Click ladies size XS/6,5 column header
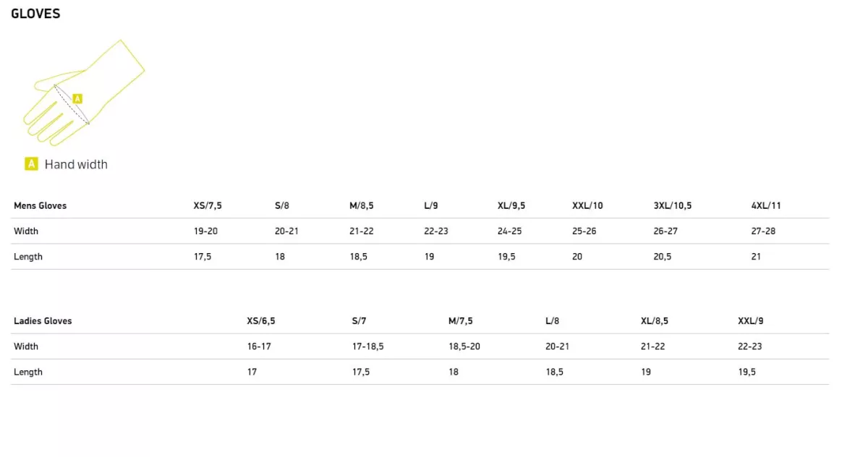Viewport: 868px width, 457px height. [260, 321]
